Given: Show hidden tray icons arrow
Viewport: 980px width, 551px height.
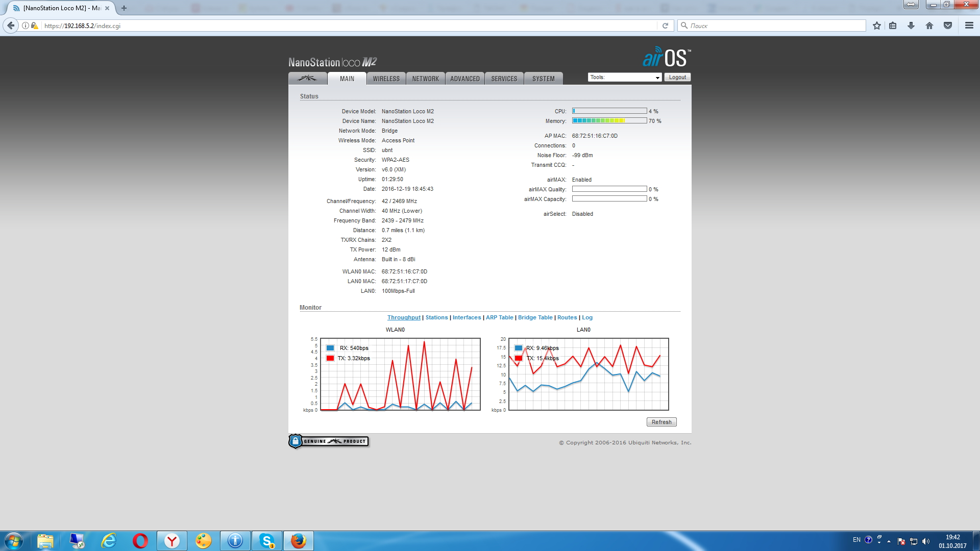Looking at the screenshot, I should click(x=889, y=541).
